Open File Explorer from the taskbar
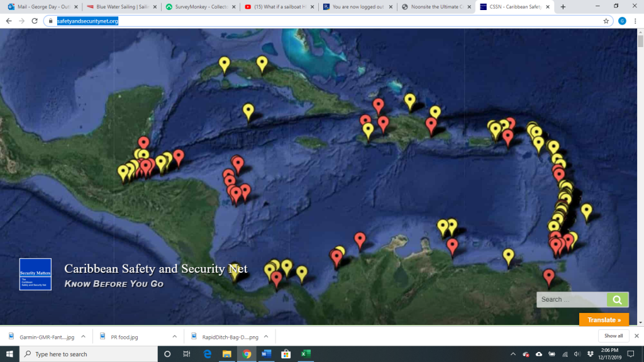This screenshot has height=362, width=644. click(225, 354)
